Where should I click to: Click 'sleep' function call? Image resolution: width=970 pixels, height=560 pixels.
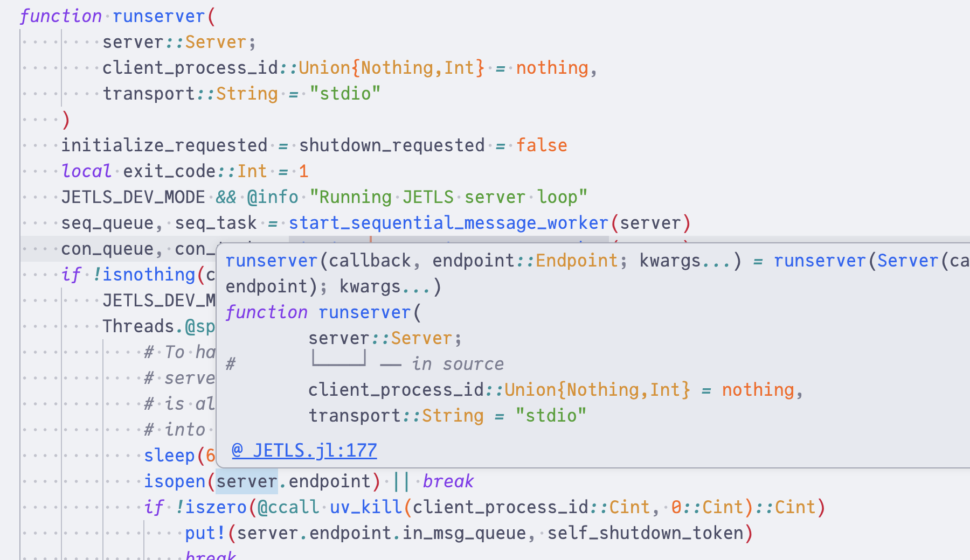(x=169, y=456)
